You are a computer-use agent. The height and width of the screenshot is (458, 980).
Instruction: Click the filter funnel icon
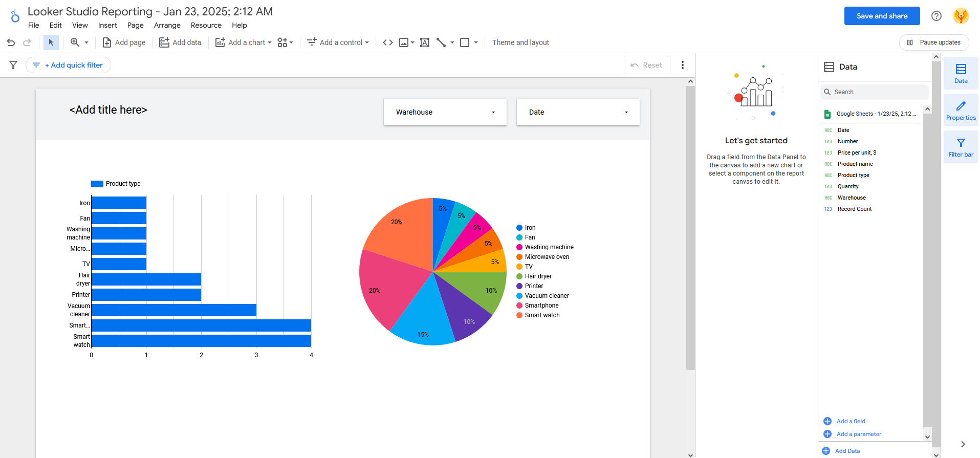point(13,65)
